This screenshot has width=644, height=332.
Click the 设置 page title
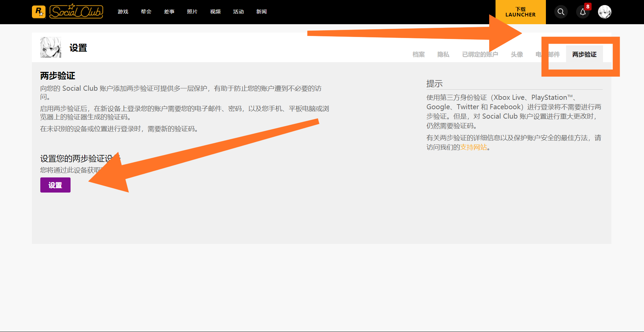pos(78,48)
